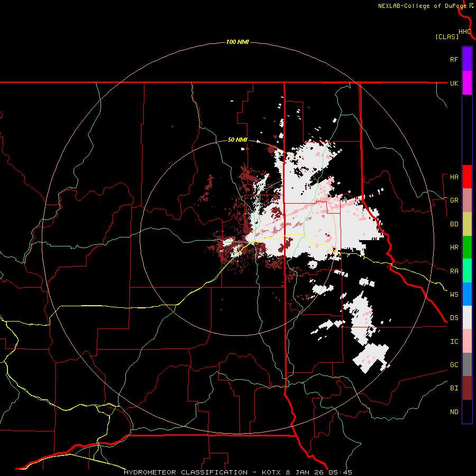Click the 'IC' legend label
Viewport: 476px width, 476px height.
coord(454,342)
